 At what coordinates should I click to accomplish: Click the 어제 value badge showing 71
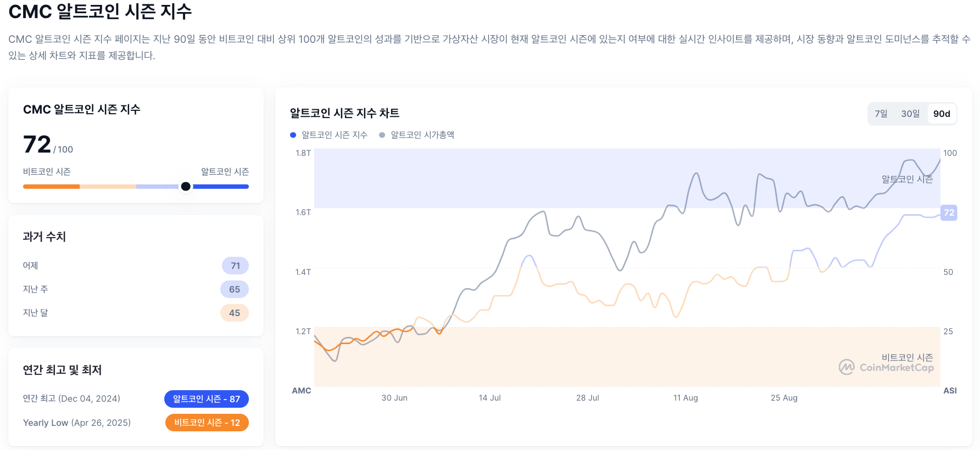coord(235,266)
